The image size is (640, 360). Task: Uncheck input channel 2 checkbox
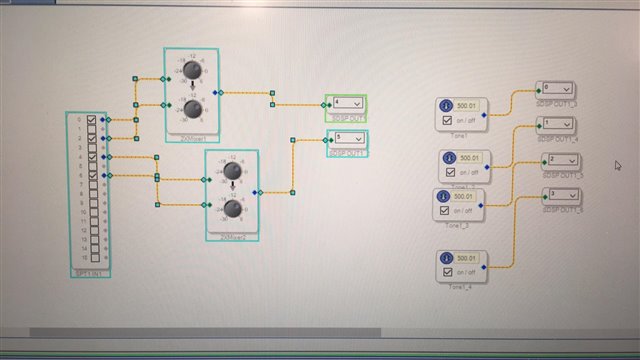click(92, 138)
